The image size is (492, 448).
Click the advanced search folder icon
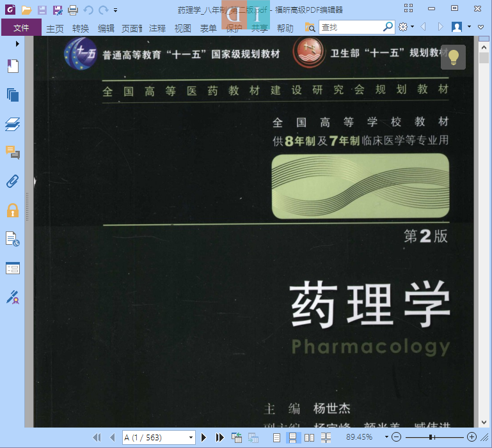point(310,27)
